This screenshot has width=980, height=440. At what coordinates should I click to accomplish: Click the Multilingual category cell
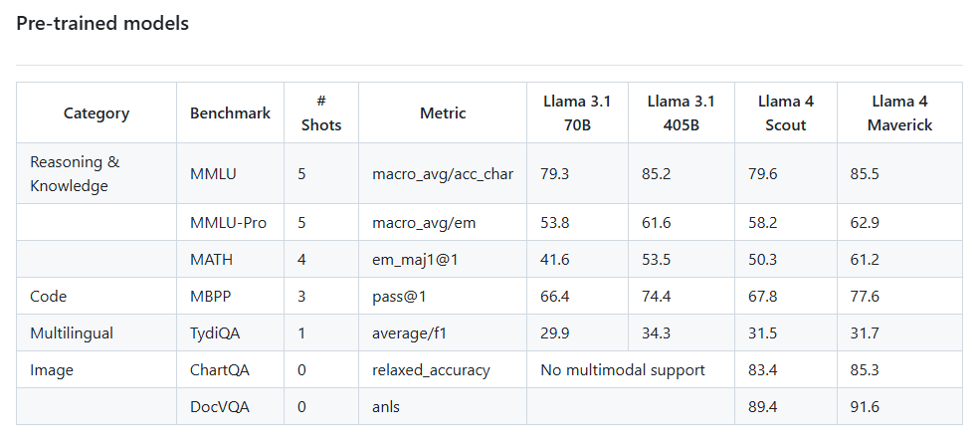point(72,333)
